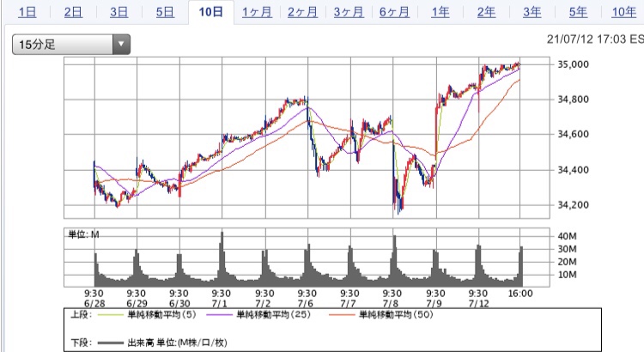Switch to the 3ヶ月 period tab

(349, 12)
